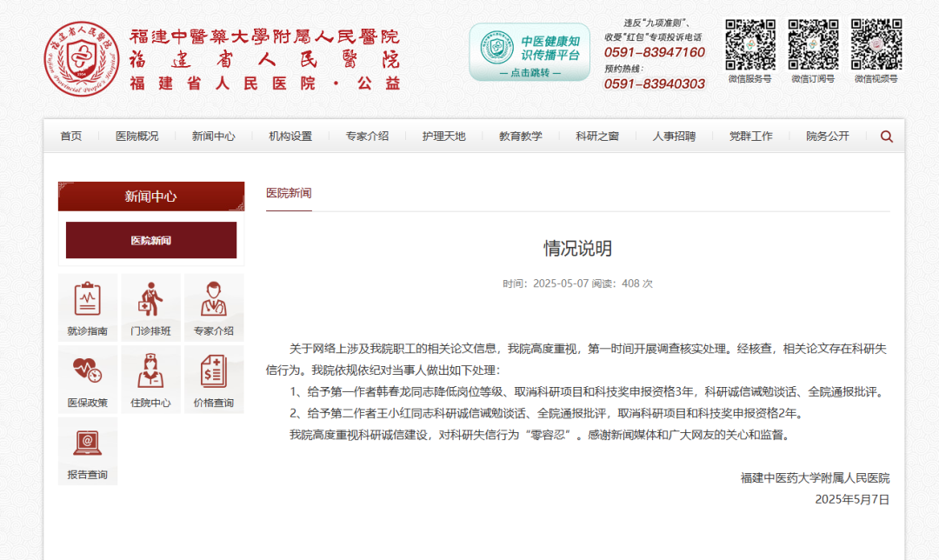939x560 pixels.
Task: Select 医院新闻 dark red sidebar button
Action: pos(151,240)
